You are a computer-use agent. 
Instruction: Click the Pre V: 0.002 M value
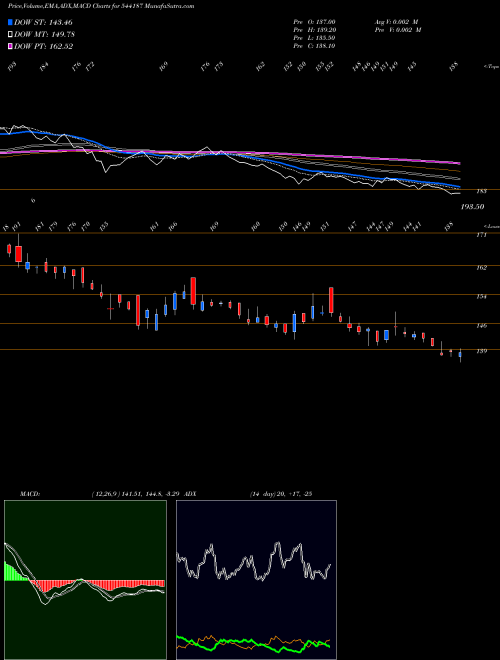point(397,30)
